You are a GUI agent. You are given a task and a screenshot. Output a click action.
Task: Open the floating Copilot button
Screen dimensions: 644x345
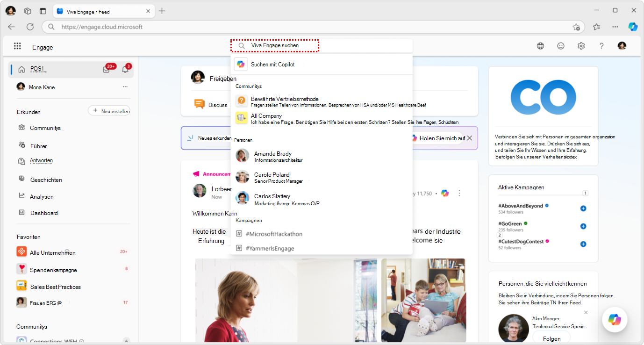click(x=615, y=320)
